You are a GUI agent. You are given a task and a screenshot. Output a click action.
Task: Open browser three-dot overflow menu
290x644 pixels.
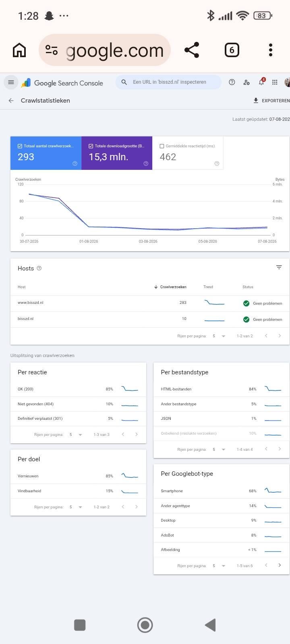(271, 50)
